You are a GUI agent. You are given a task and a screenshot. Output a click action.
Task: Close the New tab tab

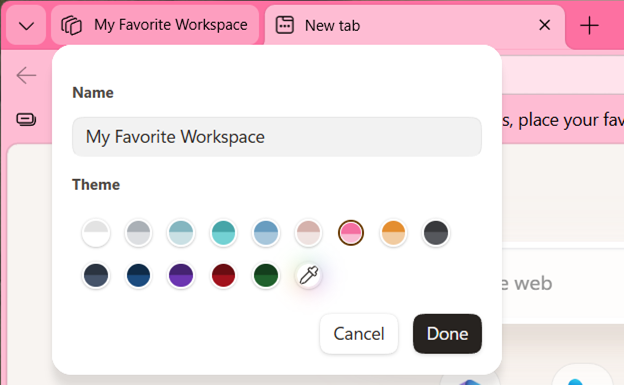tap(544, 25)
